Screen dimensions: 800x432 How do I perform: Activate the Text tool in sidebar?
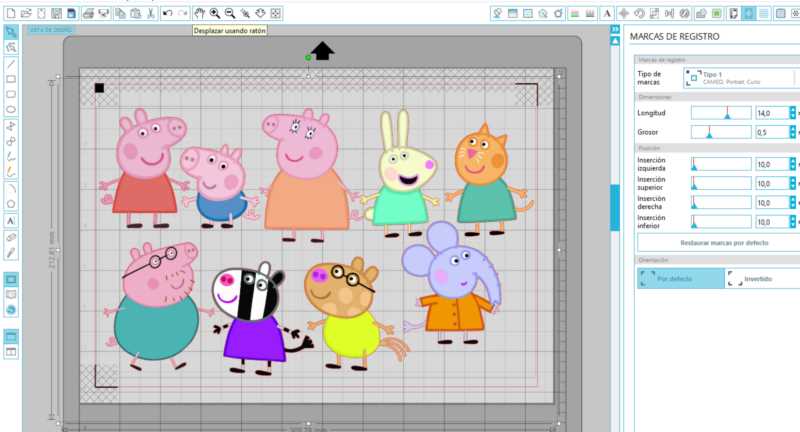tap(11, 221)
